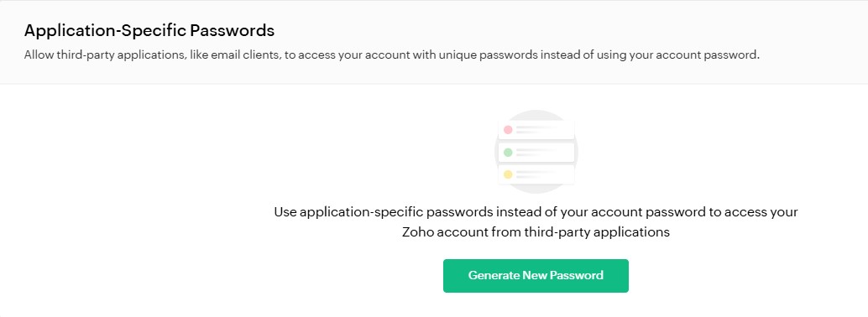
Task: Click the Generate New Password button
Action: point(536,276)
